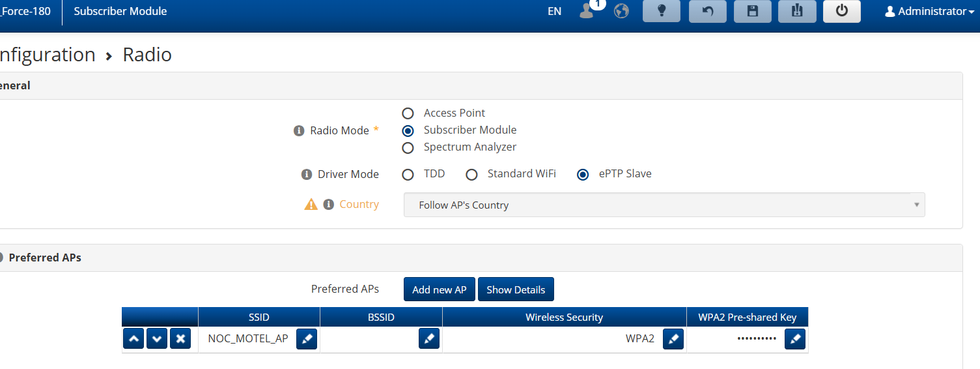Viewport: 980px width, 369px height.
Task: Click the lightbulb icon in top bar
Action: pos(661,11)
